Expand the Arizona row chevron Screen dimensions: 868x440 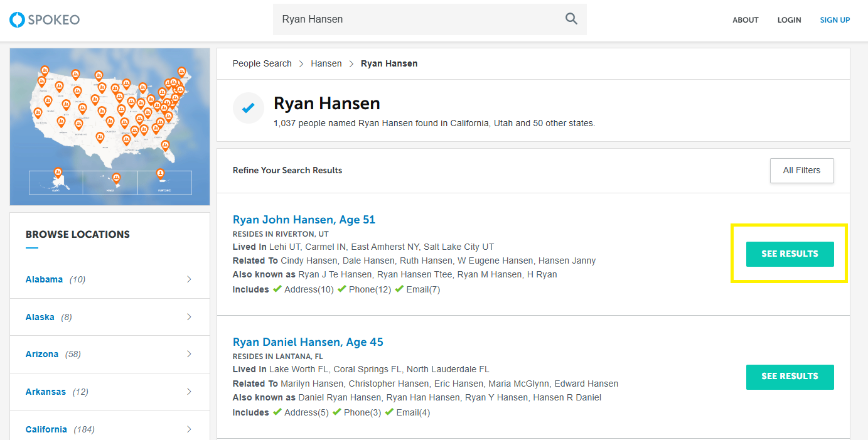tap(189, 354)
